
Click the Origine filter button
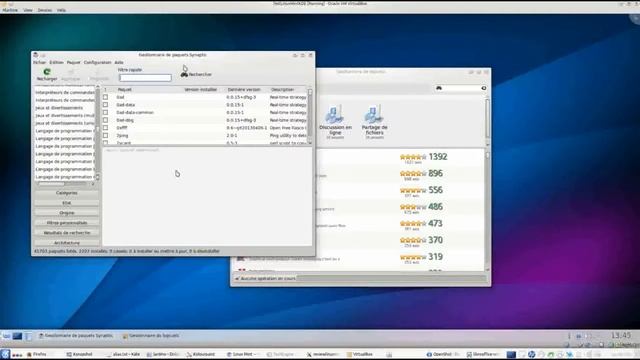click(x=67, y=213)
